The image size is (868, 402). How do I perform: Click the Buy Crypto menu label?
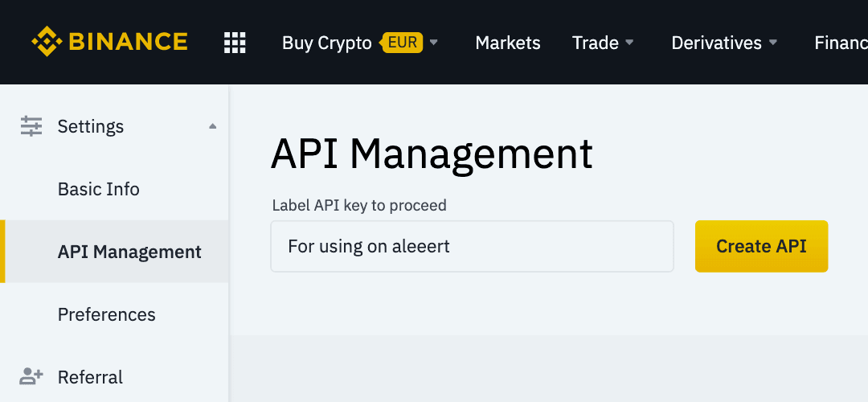(326, 43)
